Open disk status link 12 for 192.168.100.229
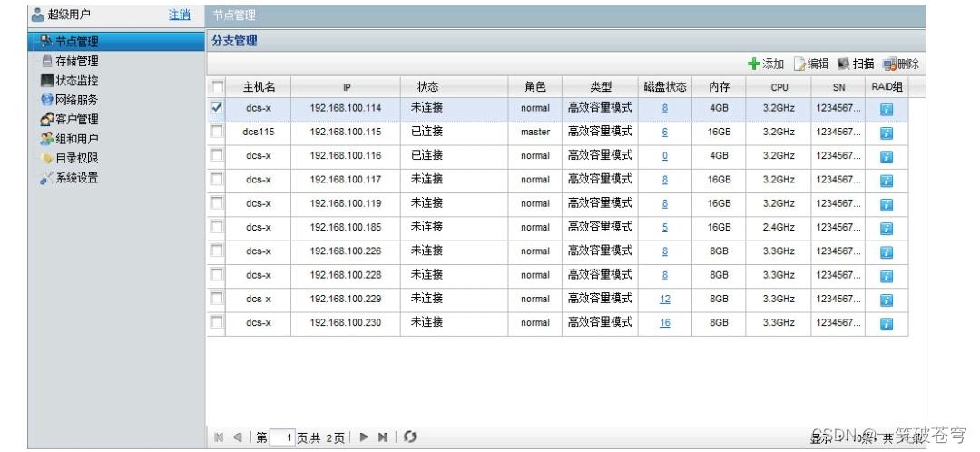 pyautogui.click(x=664, y=299)
